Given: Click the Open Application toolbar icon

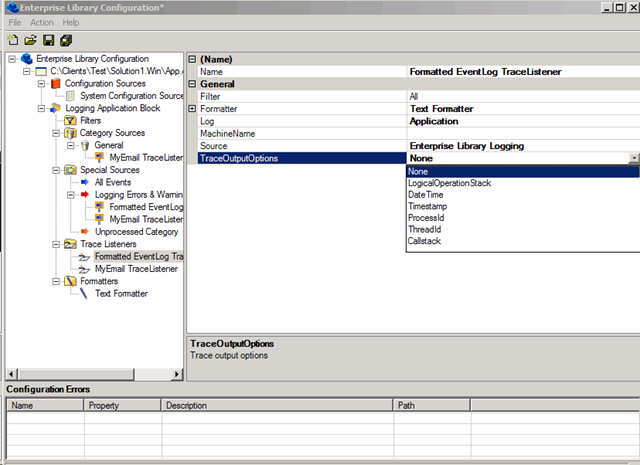Looking at the screenshot, I should (x=30, y=40).
